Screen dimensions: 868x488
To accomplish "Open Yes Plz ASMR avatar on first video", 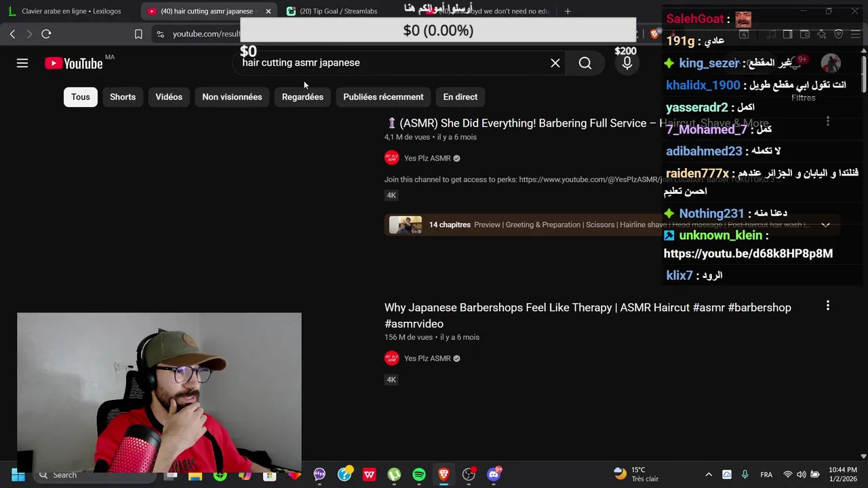I will tap(392, 158).
